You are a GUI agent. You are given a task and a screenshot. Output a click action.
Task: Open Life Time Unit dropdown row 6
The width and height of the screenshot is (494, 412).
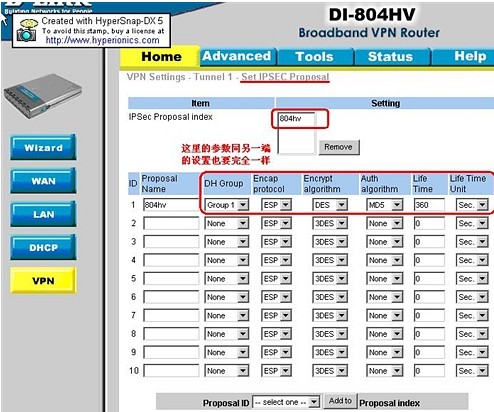pyautogui.click(x=472, y=297)
